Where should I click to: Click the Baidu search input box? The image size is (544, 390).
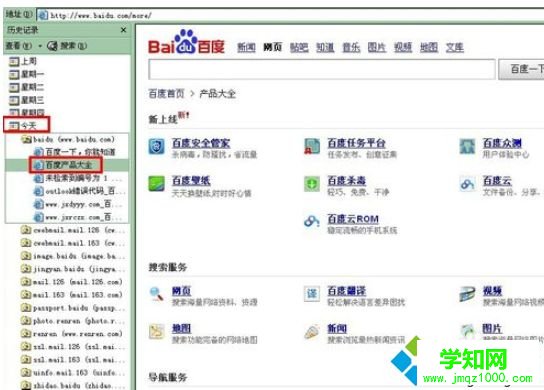click(322, 69)
